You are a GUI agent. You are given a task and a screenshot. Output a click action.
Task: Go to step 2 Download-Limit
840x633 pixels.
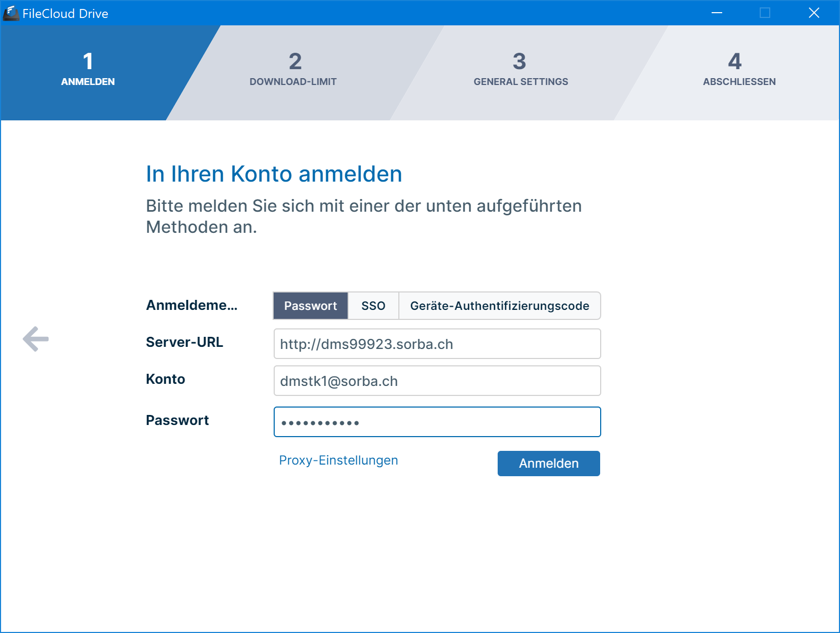[294, 69]
